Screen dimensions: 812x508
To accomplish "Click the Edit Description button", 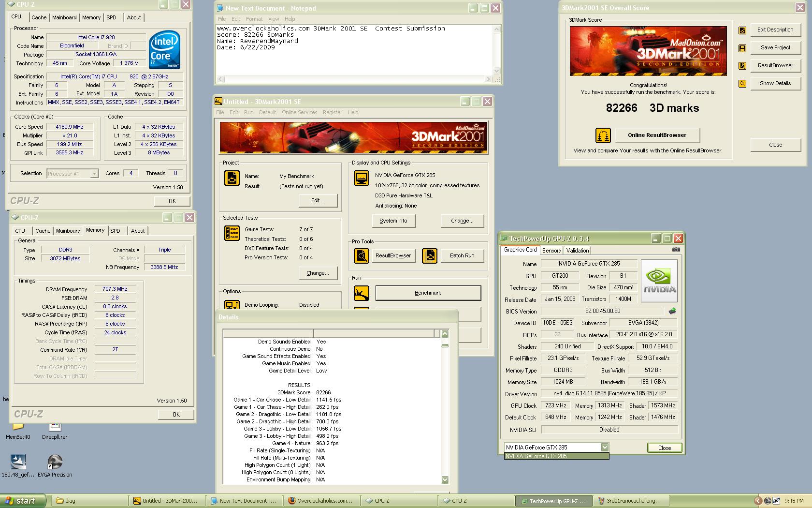I will tap(775, 30).
